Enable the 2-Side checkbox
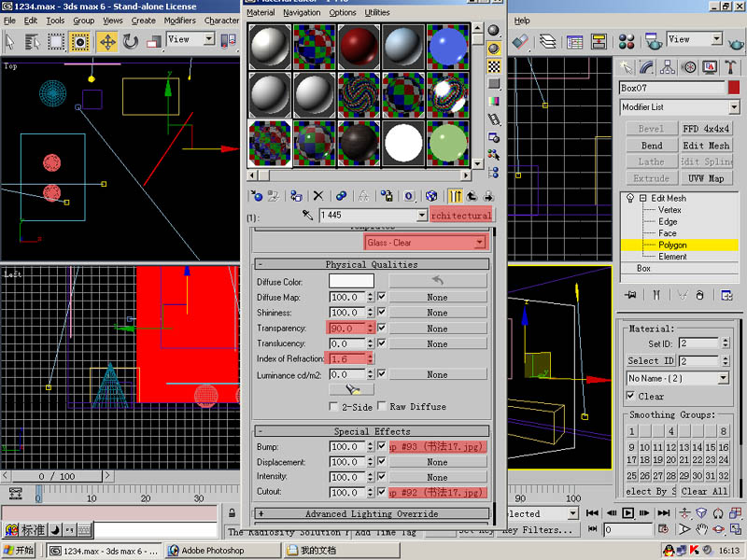 pos(333,406)
